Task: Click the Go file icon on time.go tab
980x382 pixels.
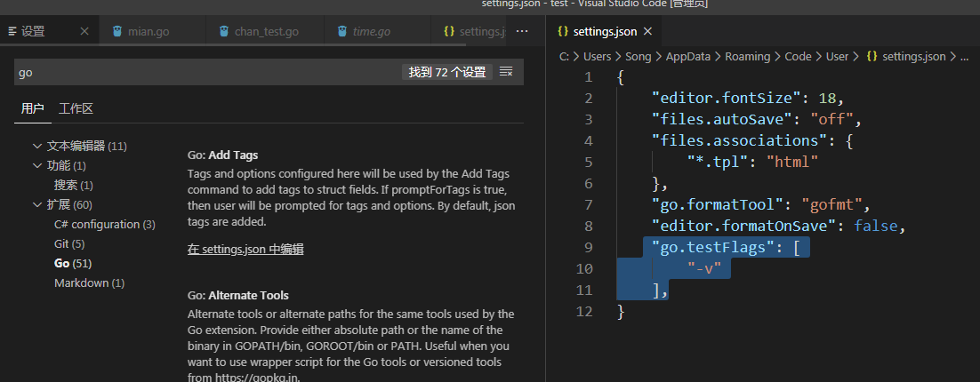Action: point(341,31)
